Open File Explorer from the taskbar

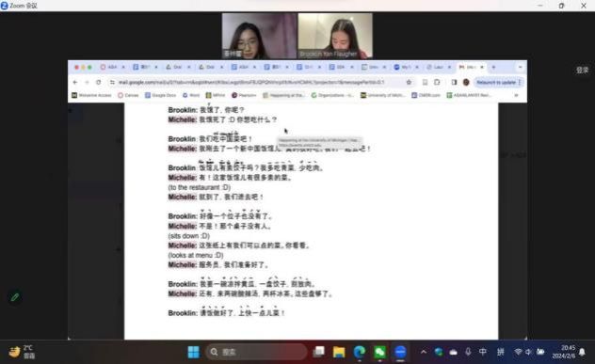(x=339, y=353)
